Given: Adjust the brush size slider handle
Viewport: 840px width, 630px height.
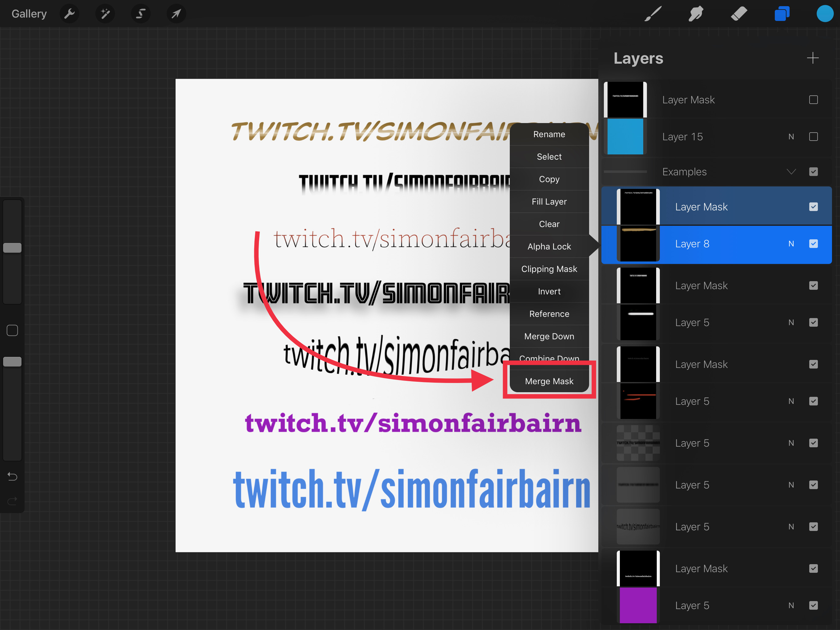Looking at the screenshot, I should pos(13,248).
